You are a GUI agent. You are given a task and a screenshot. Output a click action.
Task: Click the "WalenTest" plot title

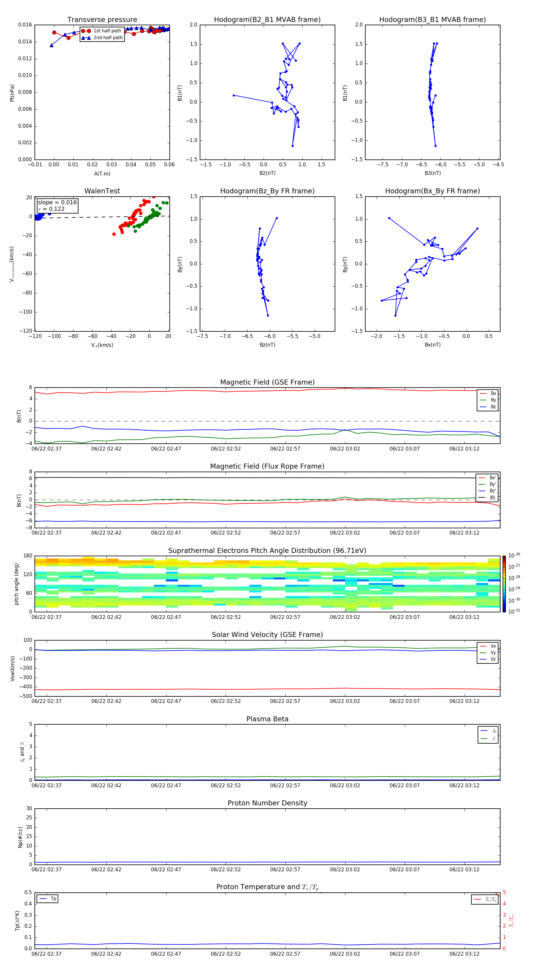click(x=102, y=191)
